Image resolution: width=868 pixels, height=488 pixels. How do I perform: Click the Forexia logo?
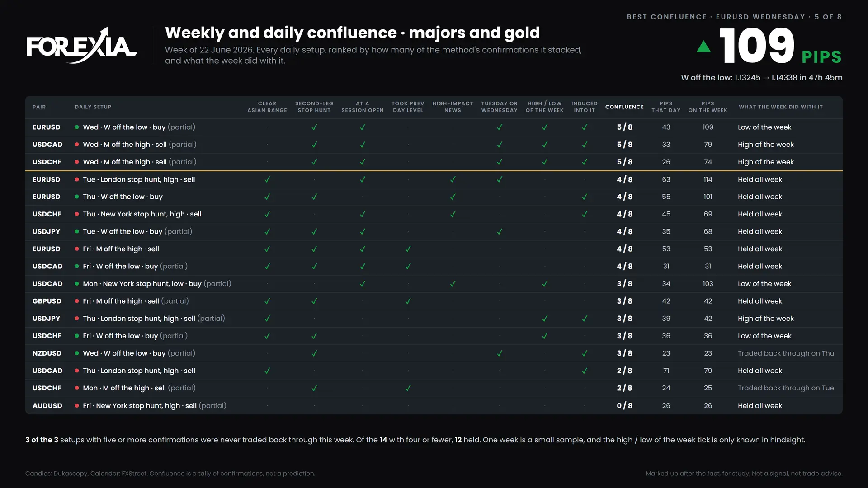(82, 45)
